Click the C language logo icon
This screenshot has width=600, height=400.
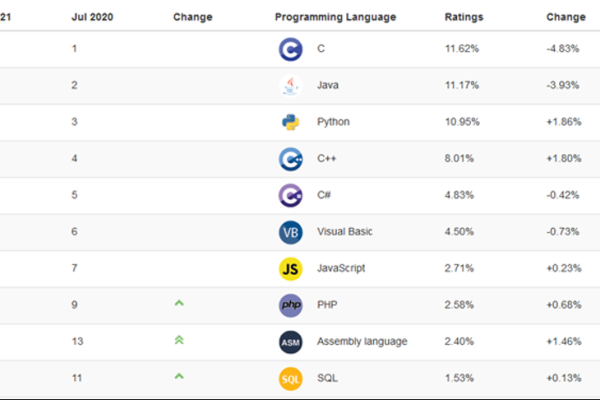click(291, 48)
